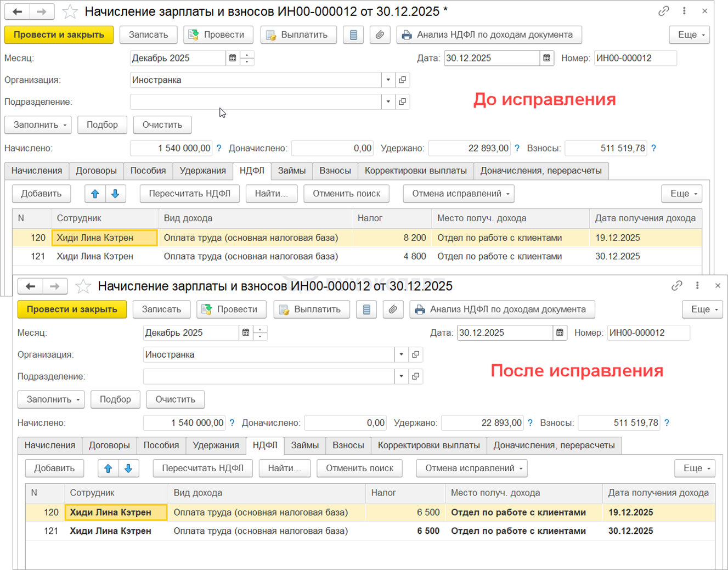Open the Организация form icon in the "До исправления" window
This screenshot has width=728, height=570.
pos(403,80)
